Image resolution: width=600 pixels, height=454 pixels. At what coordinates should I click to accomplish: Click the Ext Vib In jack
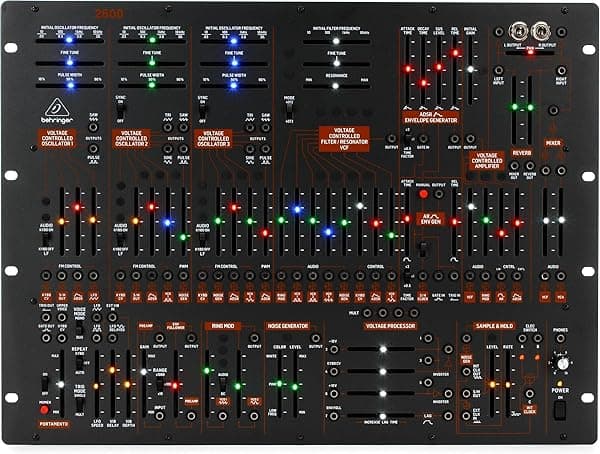112,317
